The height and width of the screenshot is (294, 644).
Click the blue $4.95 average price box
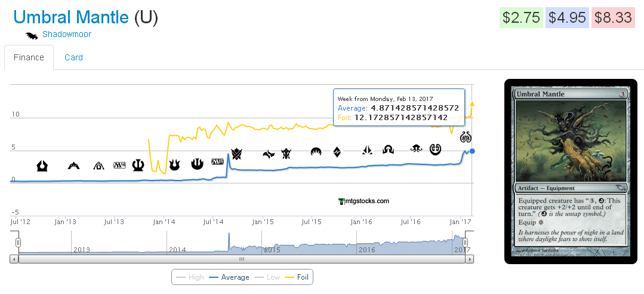click(567, 18)
